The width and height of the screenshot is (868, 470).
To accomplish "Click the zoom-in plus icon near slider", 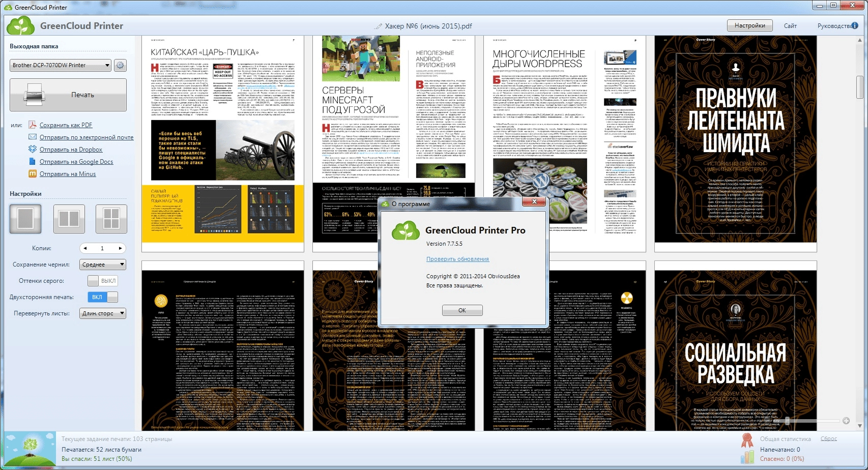I will 846,421.
